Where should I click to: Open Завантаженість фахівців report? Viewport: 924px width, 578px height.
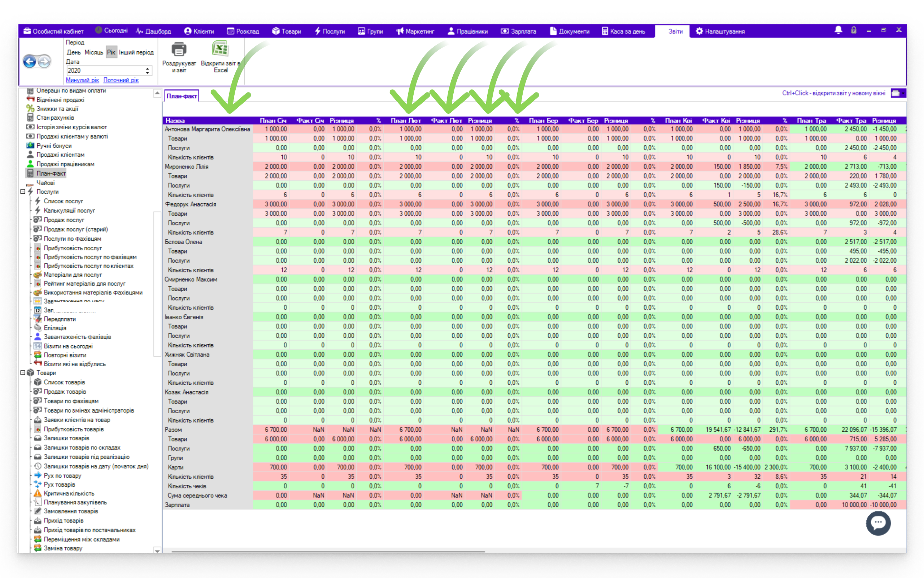pos(77,337)
